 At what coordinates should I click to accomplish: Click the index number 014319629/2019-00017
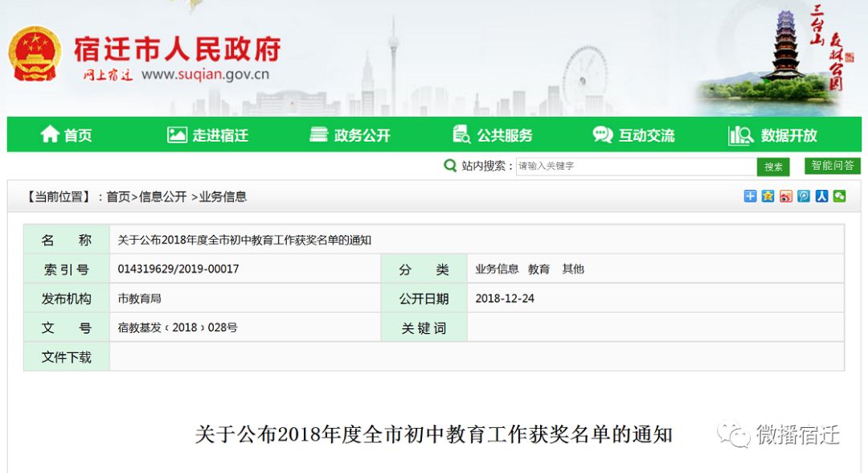click(x=178, y=269)
